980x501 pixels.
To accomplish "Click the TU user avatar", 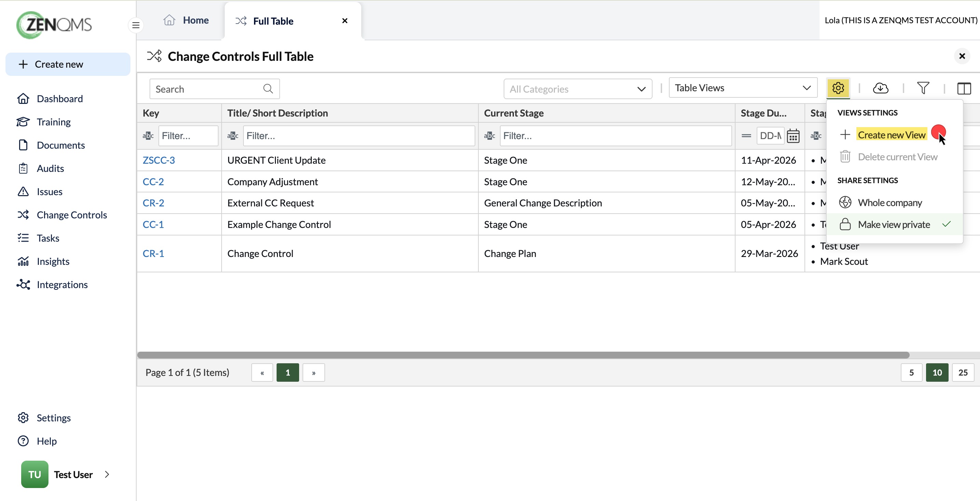I will [x=34, y=474].
